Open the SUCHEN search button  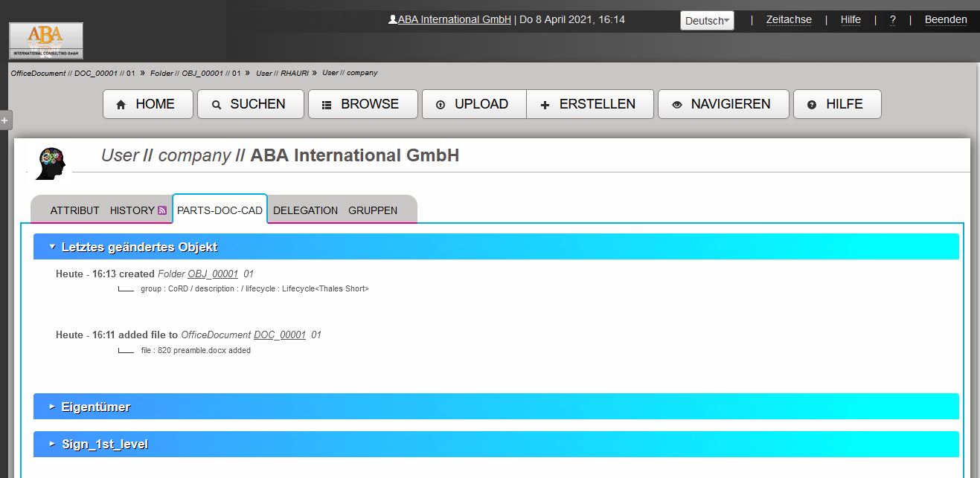coord(251,104)
